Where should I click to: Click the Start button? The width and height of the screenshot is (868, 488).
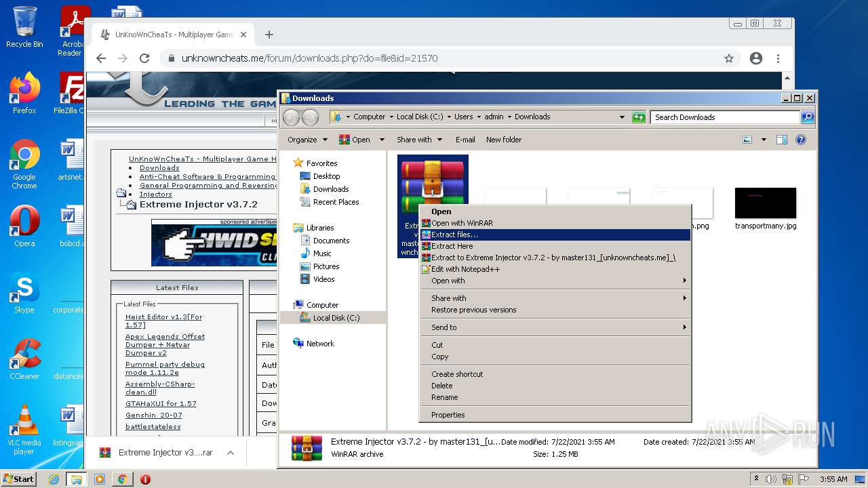[19, 479]
